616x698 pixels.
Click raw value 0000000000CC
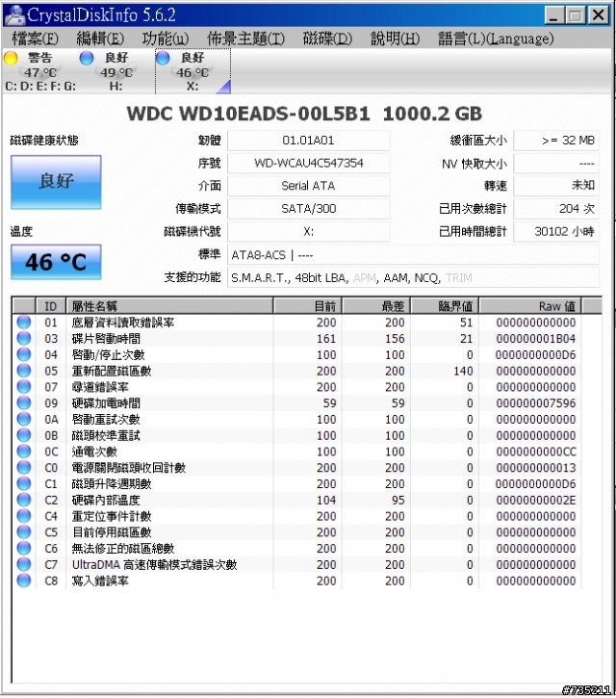[536, 452]
